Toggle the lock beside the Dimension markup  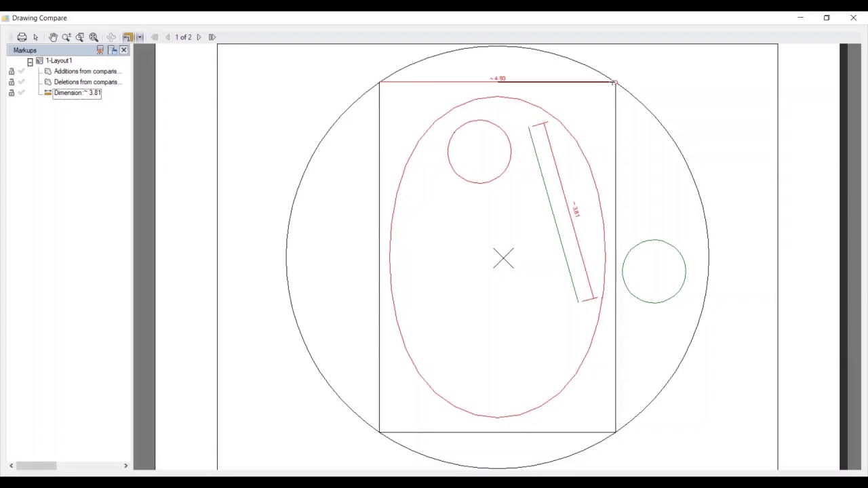[12, 92]
